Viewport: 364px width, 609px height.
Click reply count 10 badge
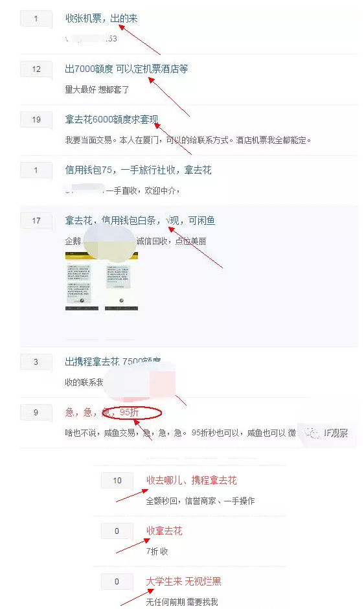point(117,481)
